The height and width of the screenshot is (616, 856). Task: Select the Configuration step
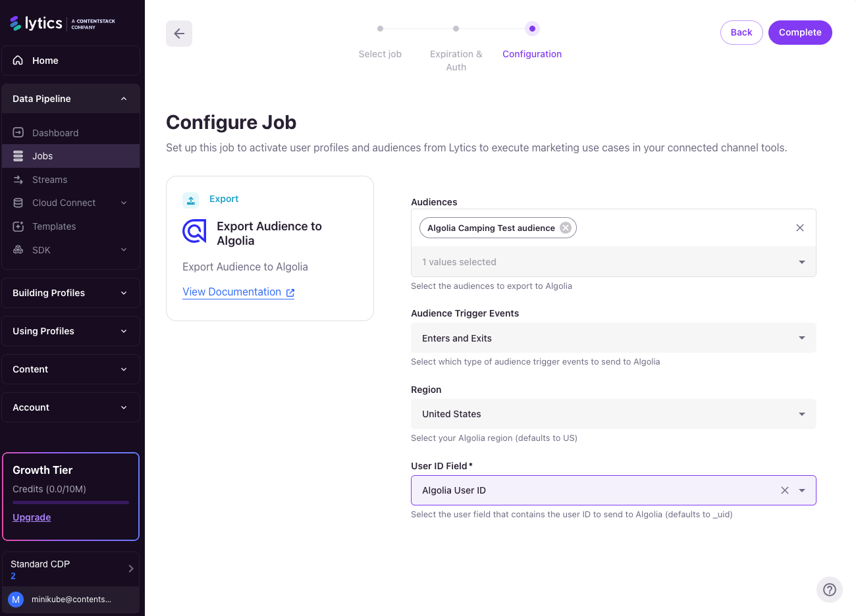point(532,54)
